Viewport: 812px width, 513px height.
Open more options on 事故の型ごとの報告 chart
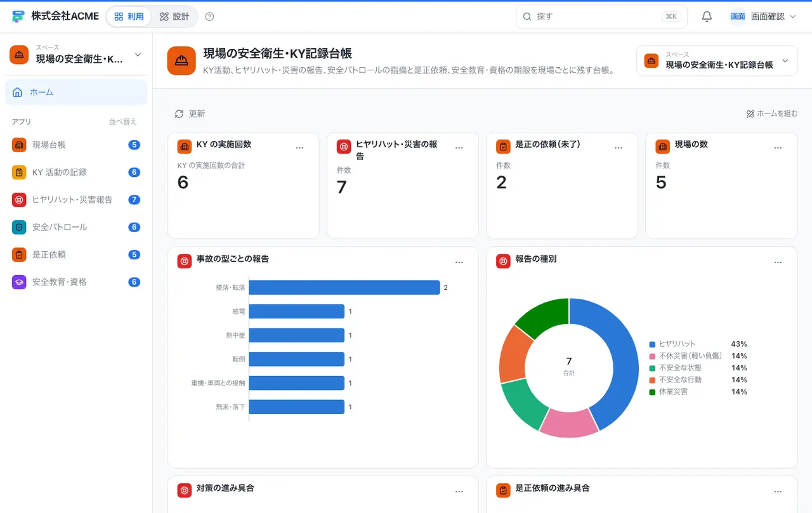click(459, 263)
